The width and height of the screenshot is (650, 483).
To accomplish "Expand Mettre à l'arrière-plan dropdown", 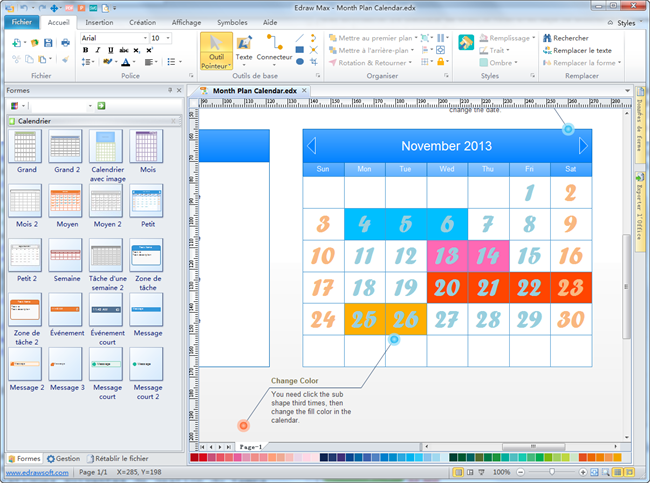I will click(412, 50).
